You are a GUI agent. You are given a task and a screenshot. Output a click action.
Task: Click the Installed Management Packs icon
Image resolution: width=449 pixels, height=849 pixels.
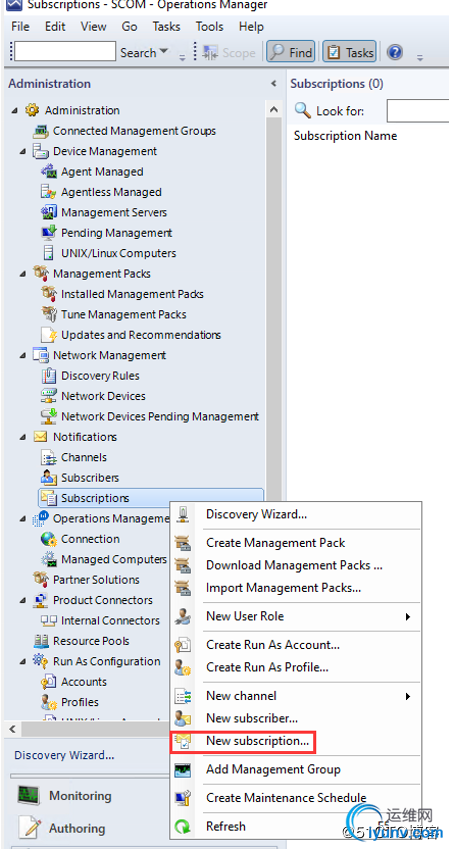pyautogui.click(x=48, y=294)
